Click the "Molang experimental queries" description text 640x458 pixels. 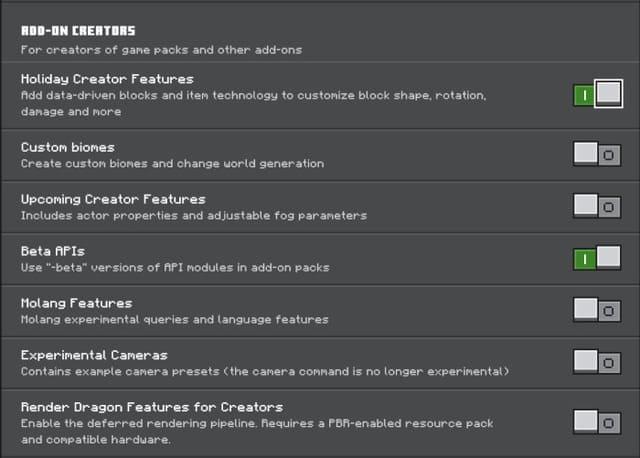[x=175, y=320]
